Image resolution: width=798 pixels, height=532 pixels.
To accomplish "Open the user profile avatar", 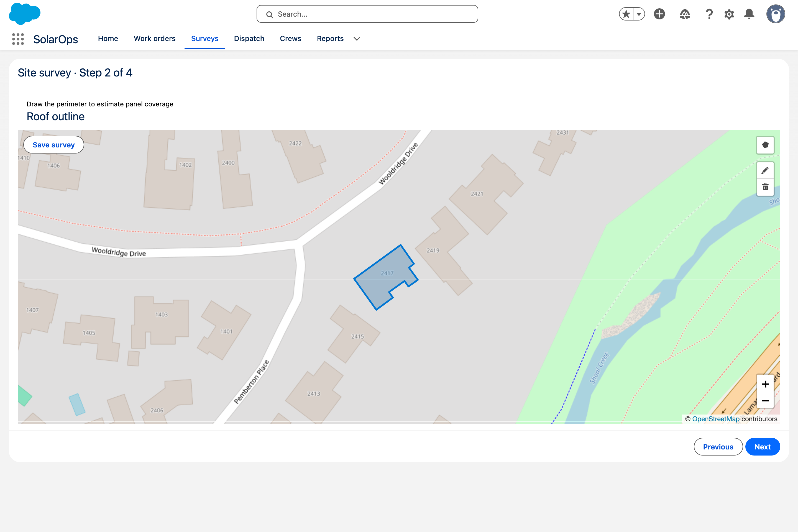I will pos(776,14).
